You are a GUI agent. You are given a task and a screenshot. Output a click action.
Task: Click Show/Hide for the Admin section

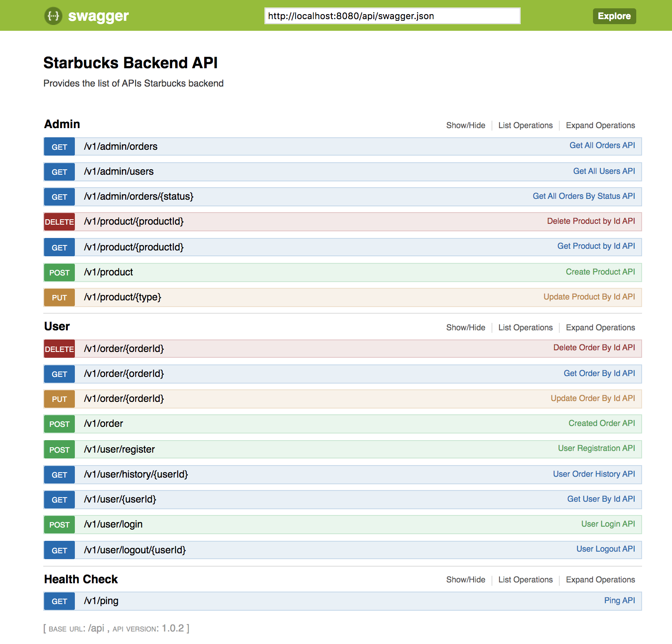(x=465, y=125)
